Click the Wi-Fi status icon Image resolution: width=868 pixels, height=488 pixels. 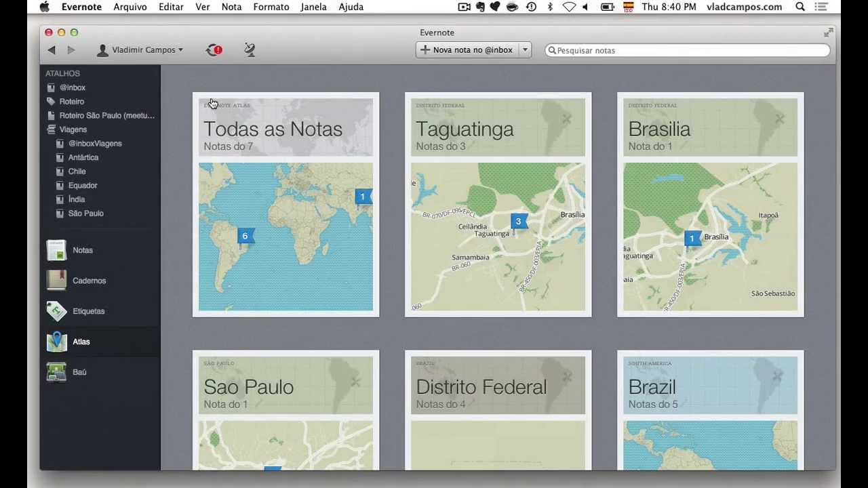point(569,7)
